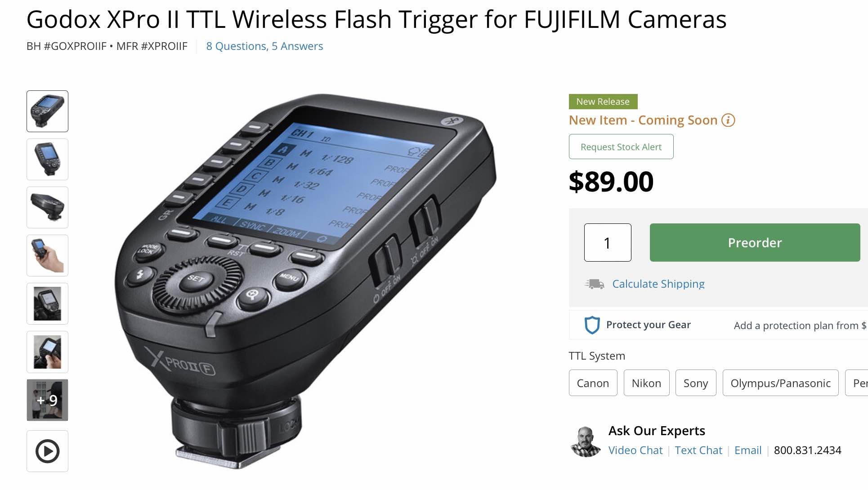Choose the Nikon TTL System option
The image size is (868, 490).
[x=646, y=383]
